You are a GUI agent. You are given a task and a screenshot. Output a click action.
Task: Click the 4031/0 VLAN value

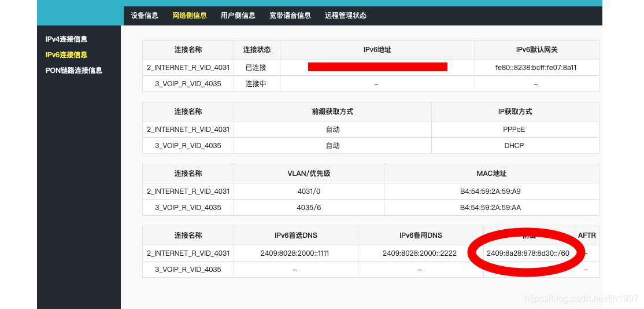(309, 192)
